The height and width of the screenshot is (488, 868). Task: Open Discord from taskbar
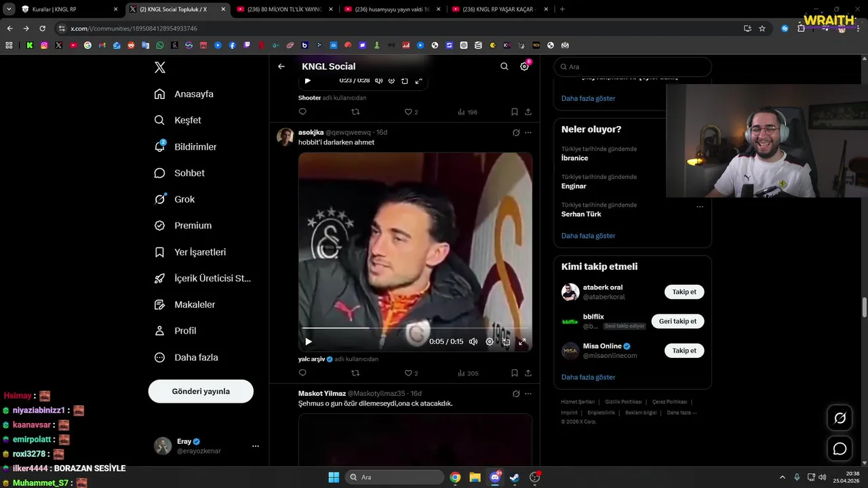495,477
